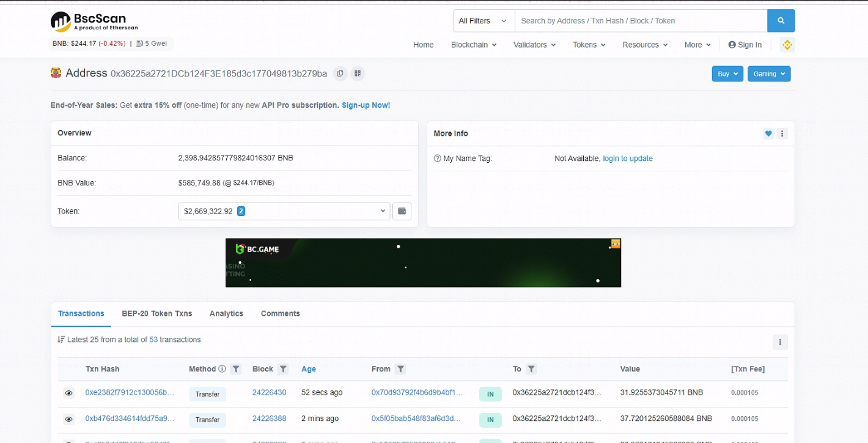Expand the Buy dropdown button

(x=727, y=73)
